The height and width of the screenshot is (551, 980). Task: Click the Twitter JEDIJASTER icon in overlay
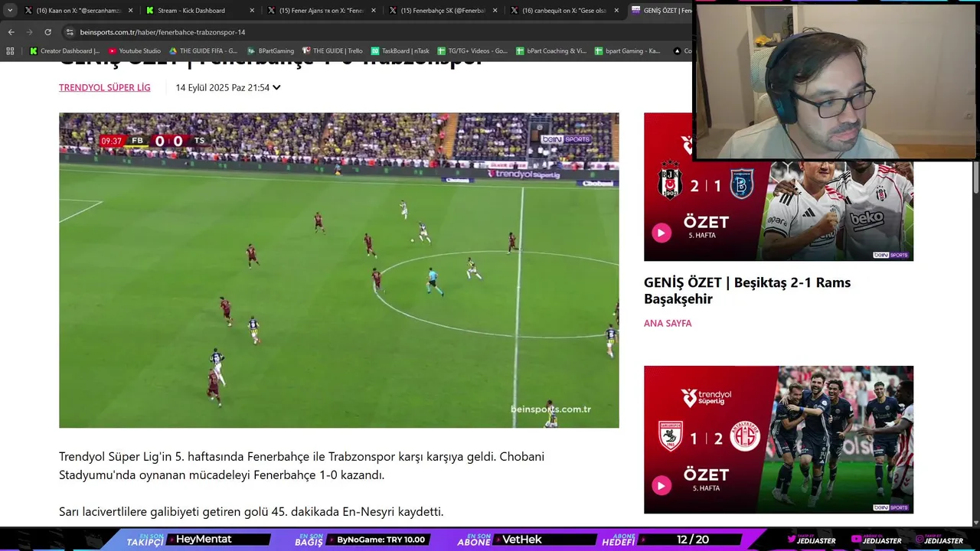[792, 540]
